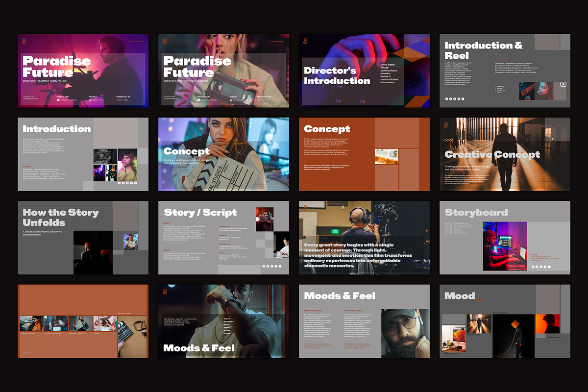Screen dimensions: 588x392
Task: Open the pink Paradise Future cover slide
Action: pos(83,71)
